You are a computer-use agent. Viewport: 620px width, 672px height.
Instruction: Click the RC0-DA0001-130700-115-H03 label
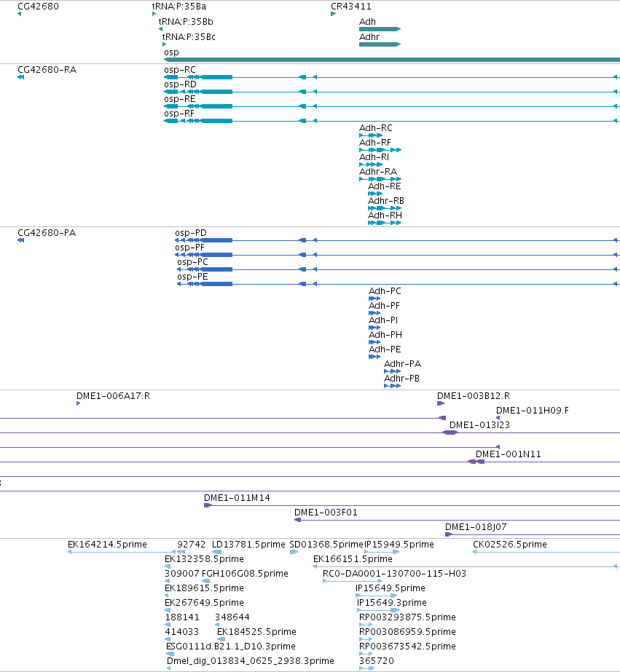pos(394,574)
